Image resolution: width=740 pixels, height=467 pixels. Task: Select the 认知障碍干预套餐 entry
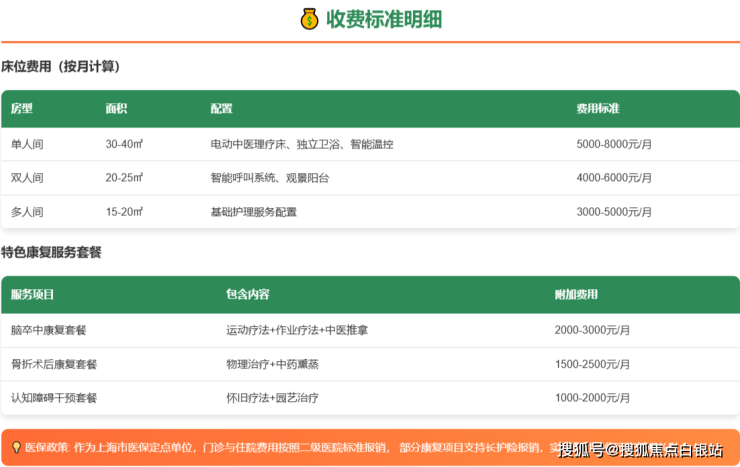point(54,398)
